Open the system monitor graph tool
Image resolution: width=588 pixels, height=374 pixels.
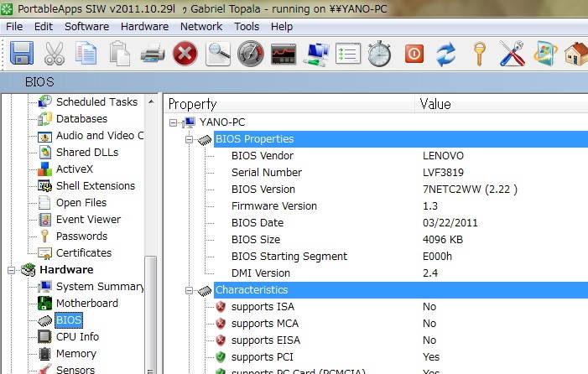(x=284, y=54)
